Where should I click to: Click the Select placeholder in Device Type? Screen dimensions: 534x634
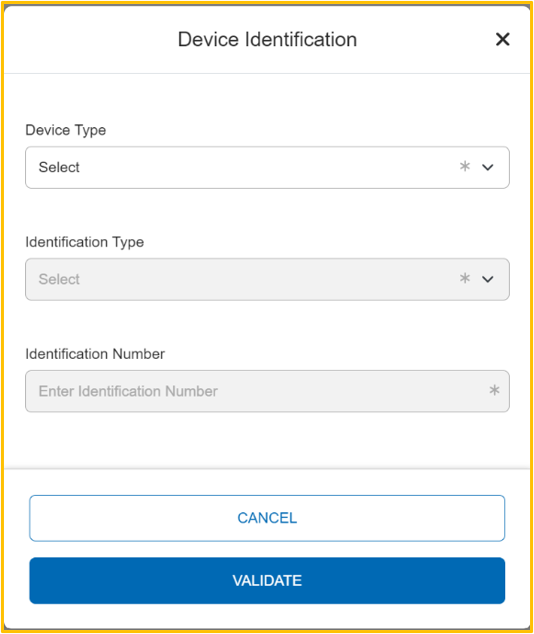coord(59,167)
